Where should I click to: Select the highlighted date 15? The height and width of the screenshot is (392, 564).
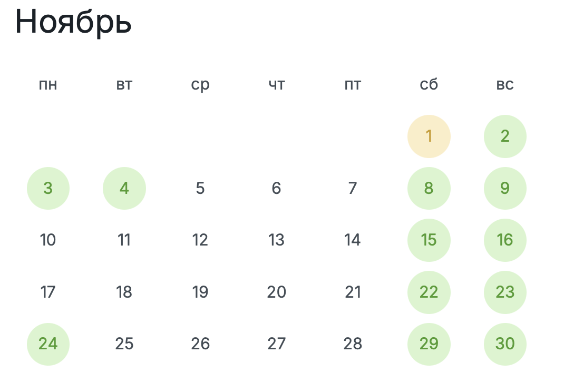429,240
